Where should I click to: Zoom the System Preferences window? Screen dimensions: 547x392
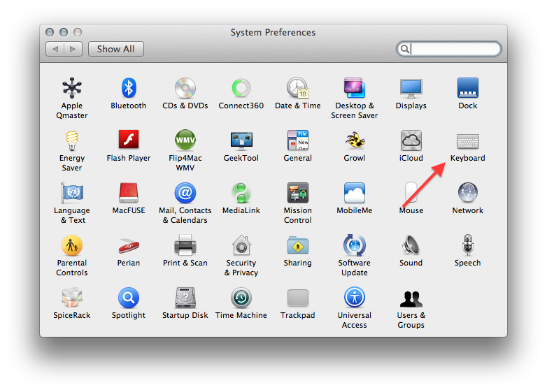coord(78,32)
